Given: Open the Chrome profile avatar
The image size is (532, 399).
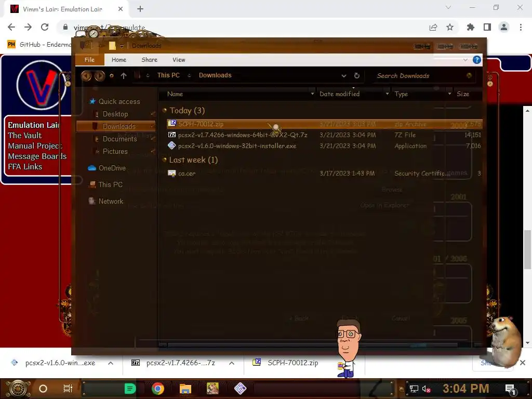Looking at the screenshot, I should (x=504, y=27).
